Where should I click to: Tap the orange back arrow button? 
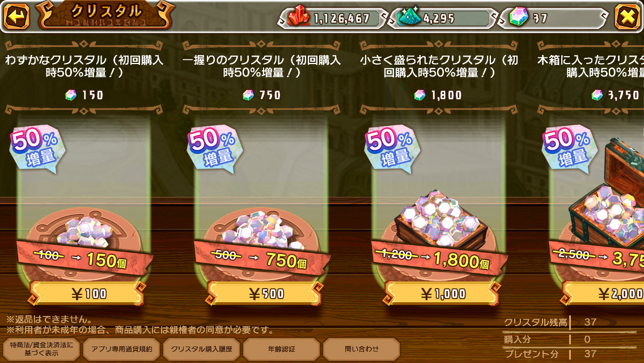[16, 16]
